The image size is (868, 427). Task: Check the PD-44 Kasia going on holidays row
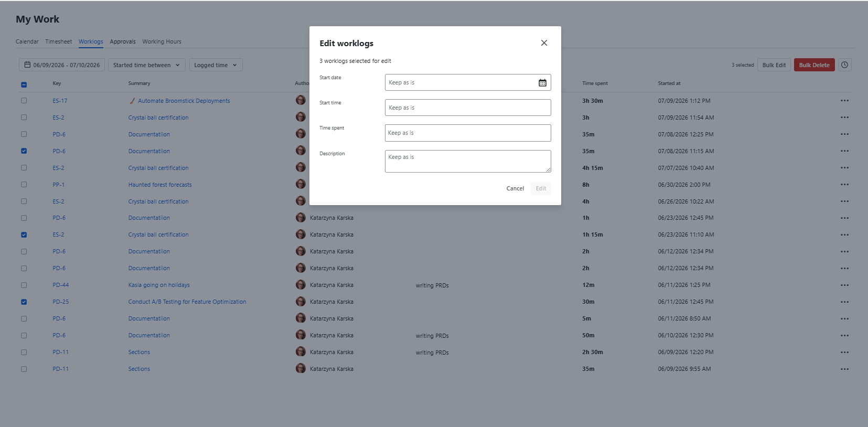pyautogui.click(x=24, y=285)
